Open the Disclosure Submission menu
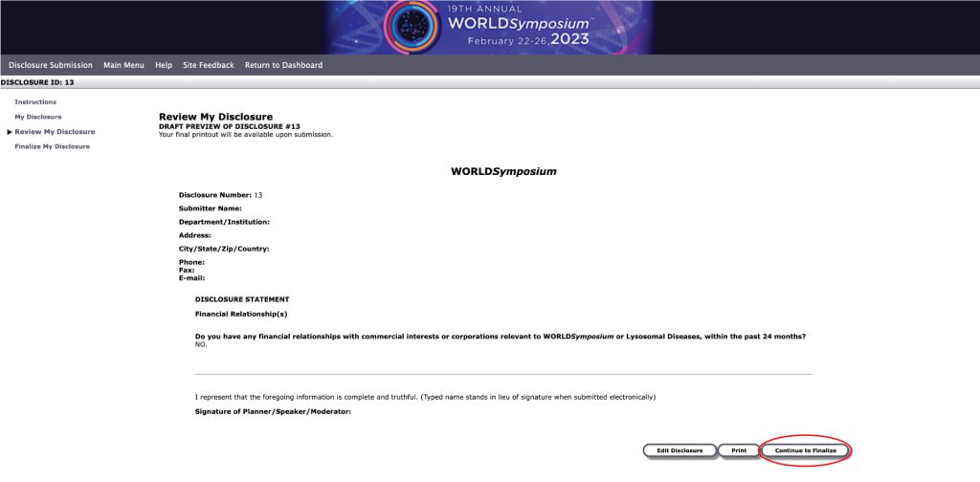The width and height of the screenshot is (980, 482). pyautogui.click(x=51, y=65)
